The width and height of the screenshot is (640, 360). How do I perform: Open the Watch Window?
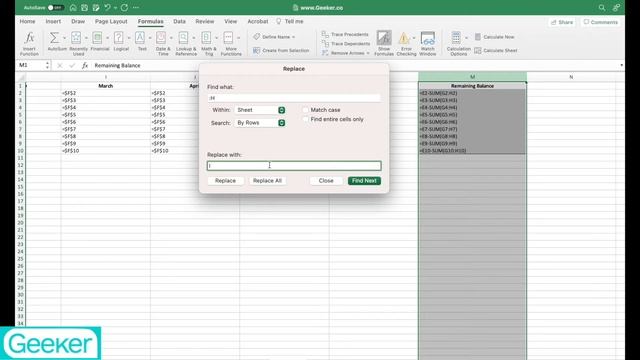[428, 43]
